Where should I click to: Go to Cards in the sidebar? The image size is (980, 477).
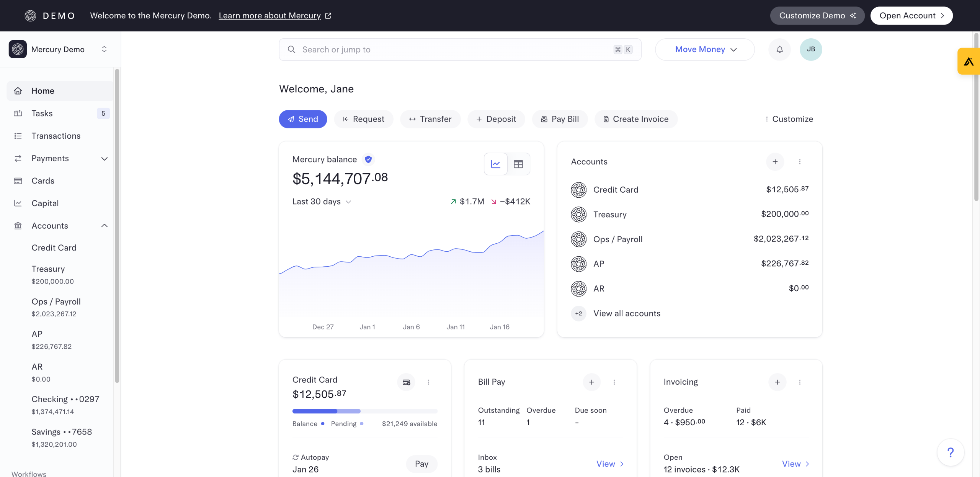[43, 181]
